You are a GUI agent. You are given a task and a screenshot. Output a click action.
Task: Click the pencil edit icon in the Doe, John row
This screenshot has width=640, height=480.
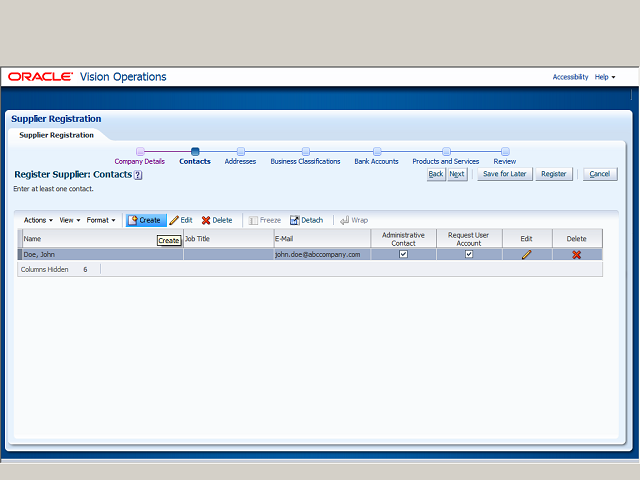point(527,255)
